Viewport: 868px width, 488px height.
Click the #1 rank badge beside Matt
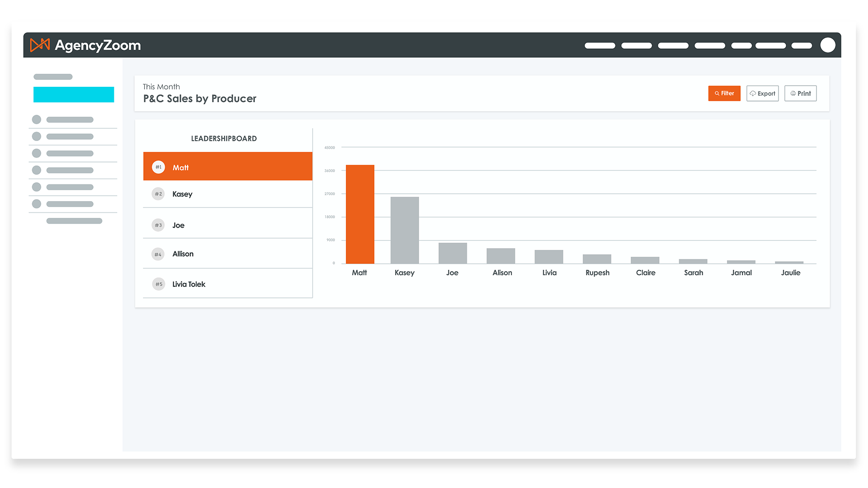(158, 167)
